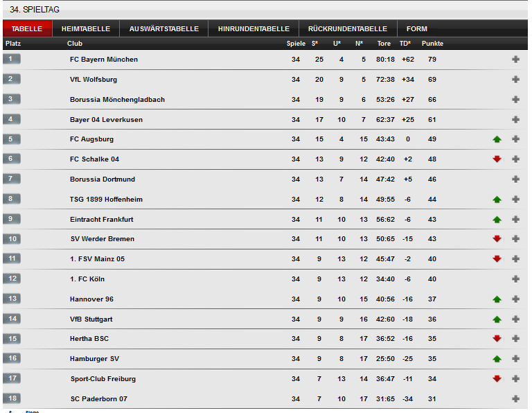
Task: Click the Borussia Mönchengladbach club name
Action: point(117,100)
